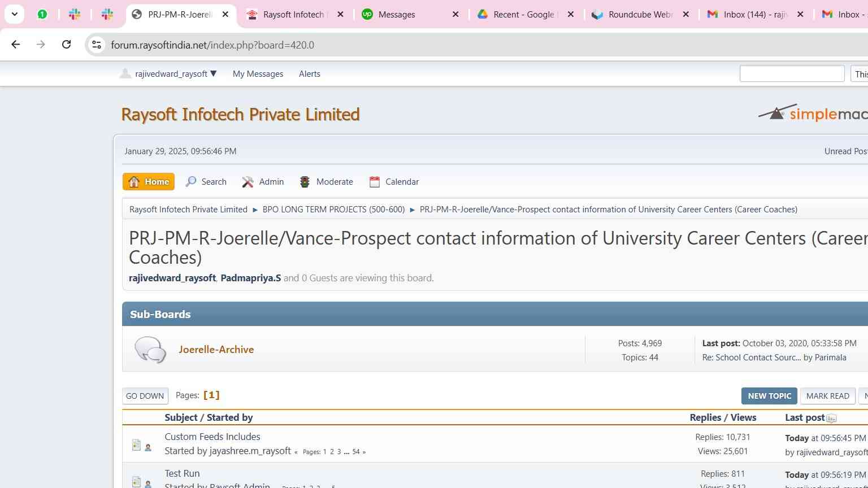
Task: Click the Simple Machines logo
Action: coord(813,113)
